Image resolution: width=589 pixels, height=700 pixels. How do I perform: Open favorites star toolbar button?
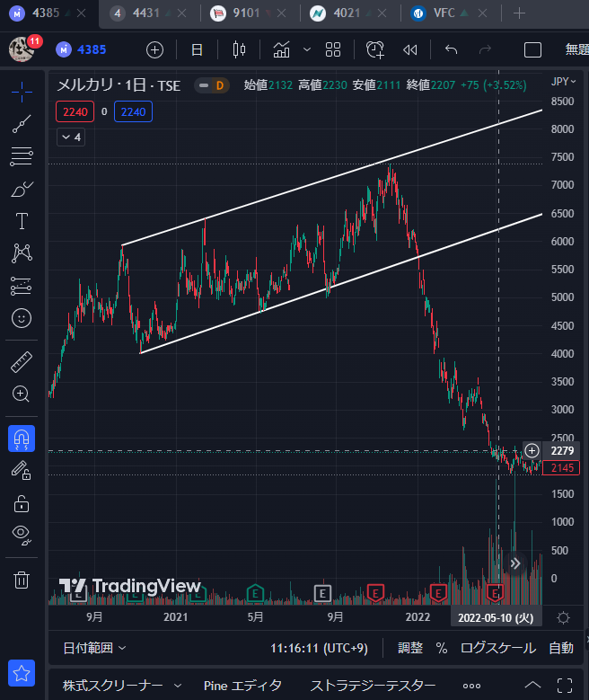click(x=22, y=673)
